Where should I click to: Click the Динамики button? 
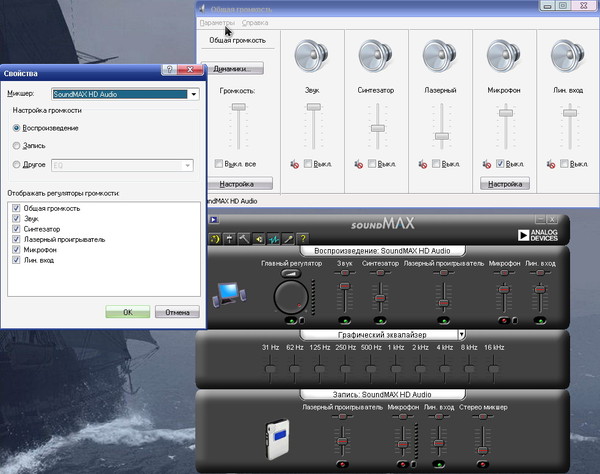pos(232,69)
